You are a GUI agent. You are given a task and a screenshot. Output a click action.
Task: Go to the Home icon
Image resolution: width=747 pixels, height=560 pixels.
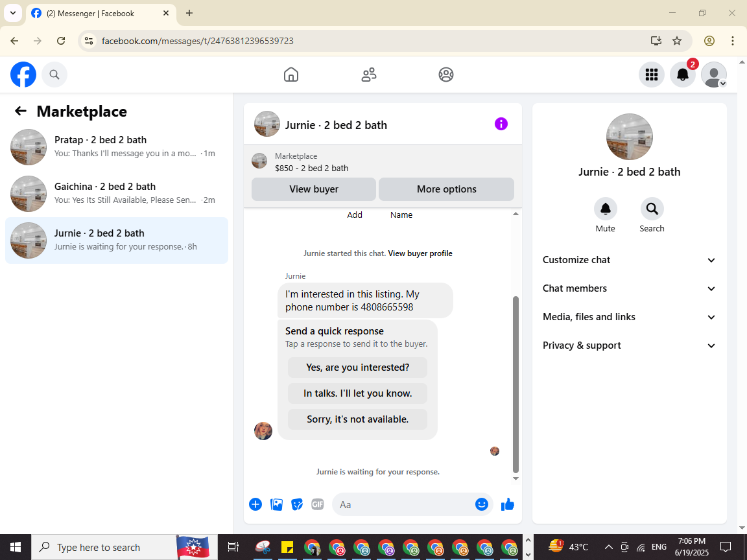tap(291, 75)
